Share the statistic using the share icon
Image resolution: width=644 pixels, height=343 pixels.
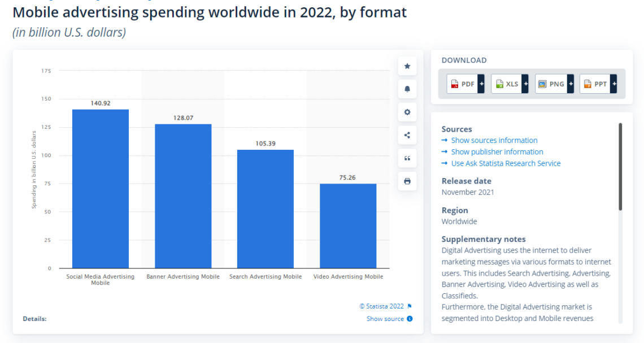click(x=407, y=134)
